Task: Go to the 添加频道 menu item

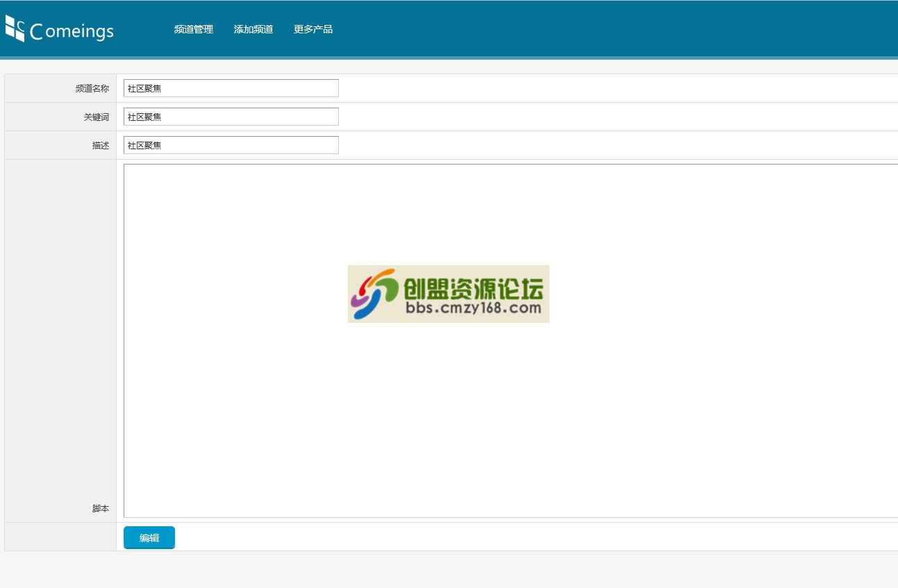Action: pos(253,29)
